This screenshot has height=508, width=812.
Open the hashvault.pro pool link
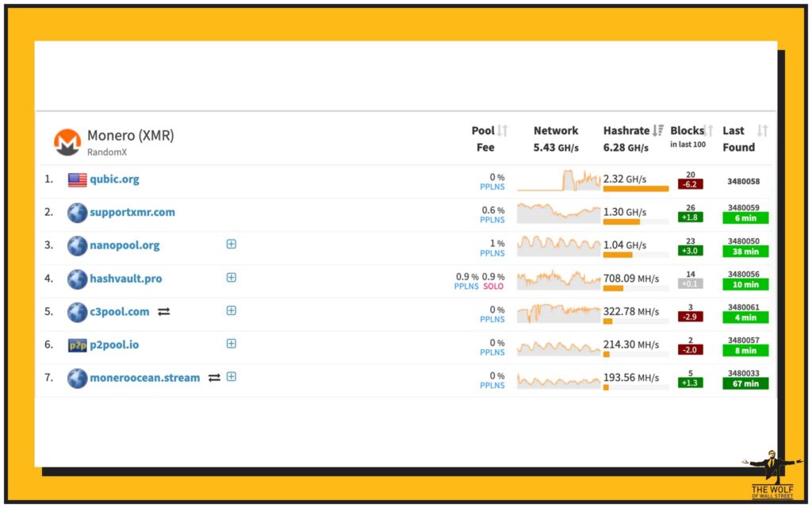coord(126,279)
